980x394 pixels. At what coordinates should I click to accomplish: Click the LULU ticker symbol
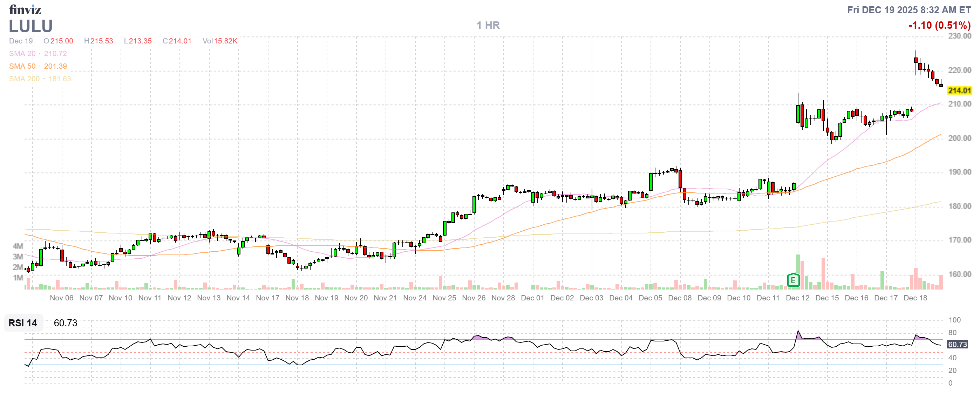pyautogui.click(x=30, y=26)
